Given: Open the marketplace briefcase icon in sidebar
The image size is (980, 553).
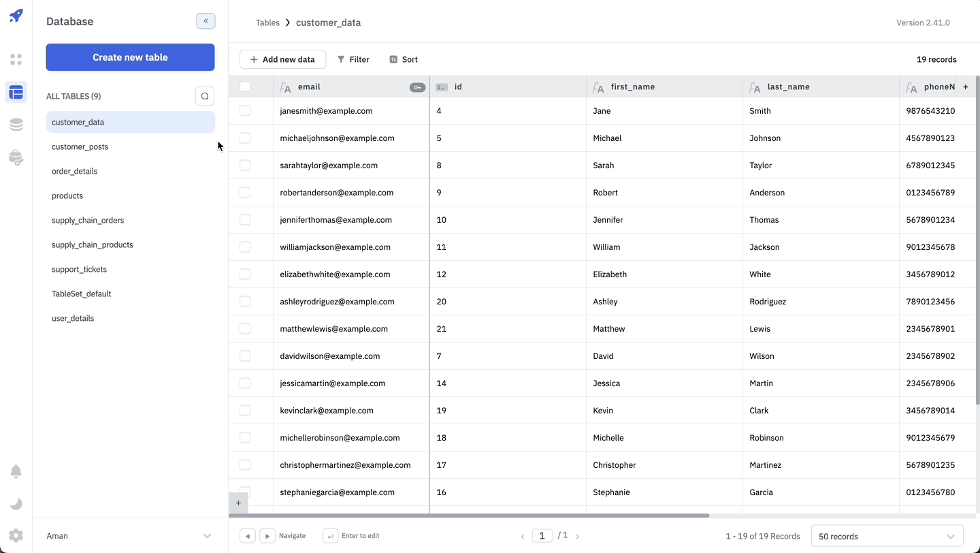Looking at the screenshot, I should [16, 158].
